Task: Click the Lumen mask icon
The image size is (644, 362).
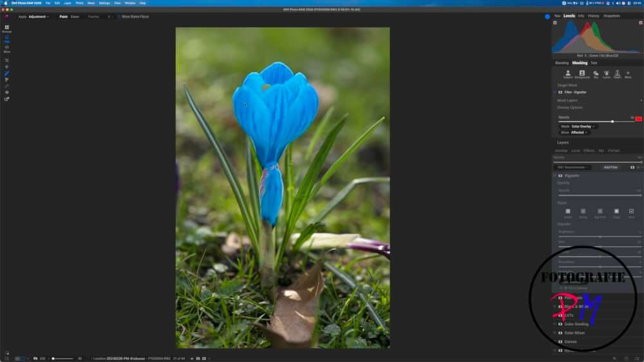Action: tap(606, 73)
